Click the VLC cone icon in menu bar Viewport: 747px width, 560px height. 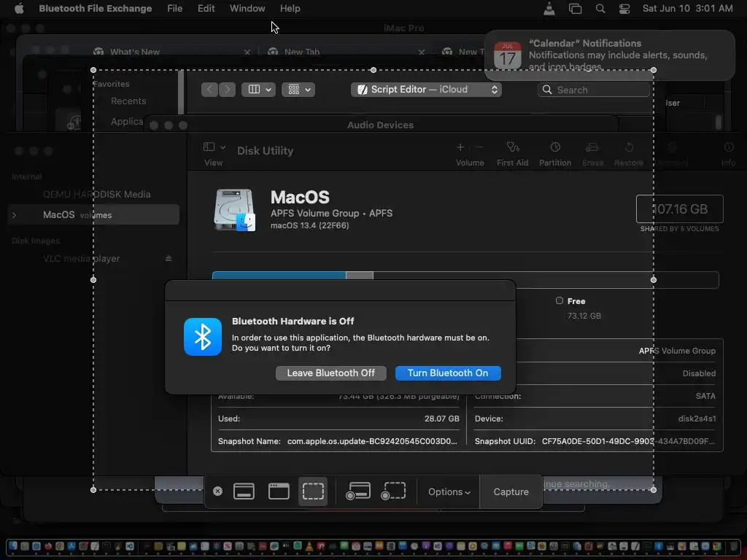[549, 9]
